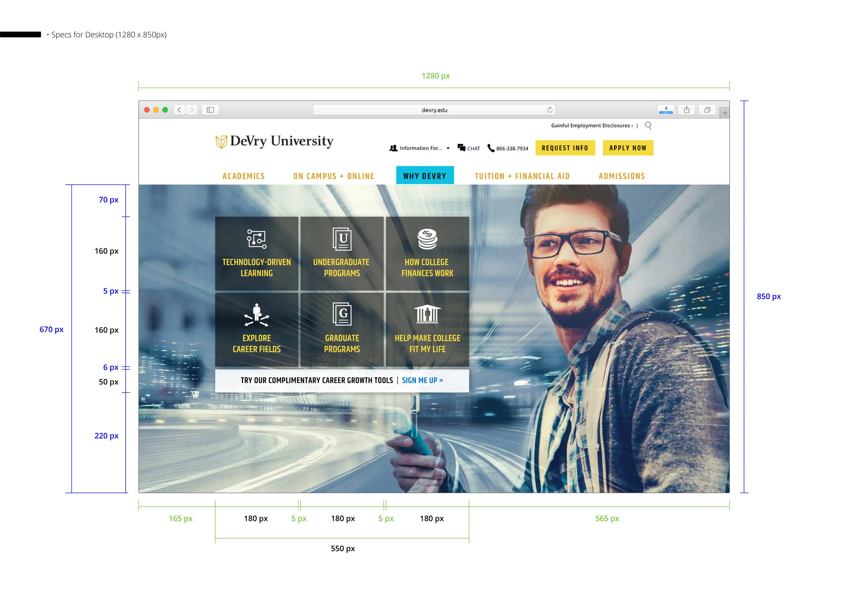Click the Request Info button

click(565, 148)
